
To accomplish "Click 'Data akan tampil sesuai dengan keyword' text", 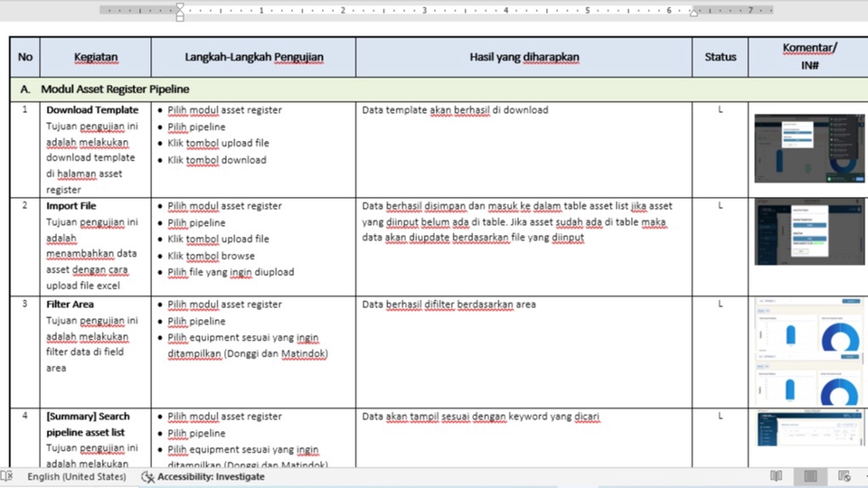I will pyautogui.click(x=480, y=417).
